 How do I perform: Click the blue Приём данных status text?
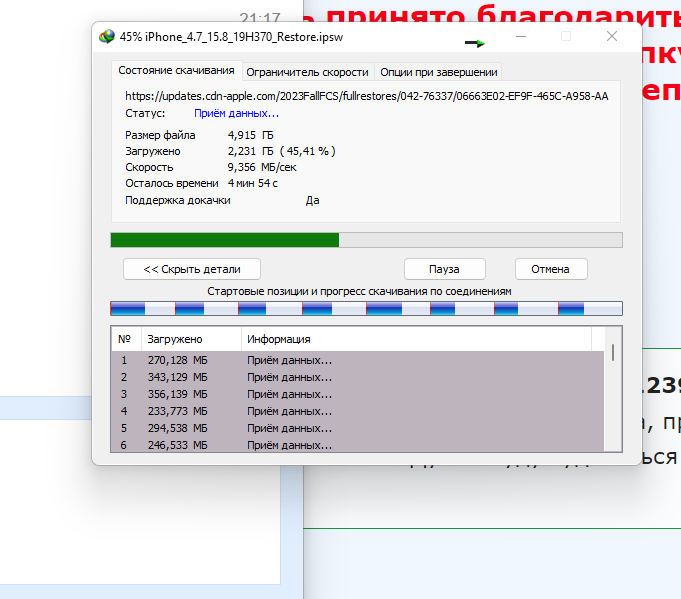point(236,113)
